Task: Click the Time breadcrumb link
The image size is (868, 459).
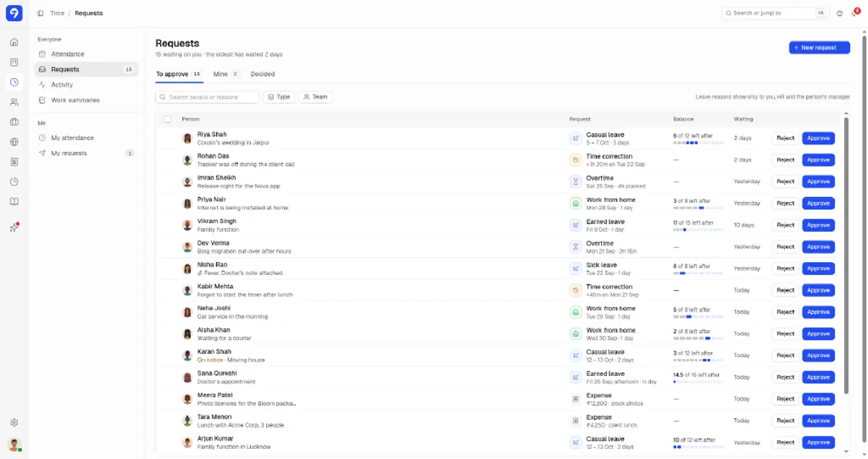Action: tap(57, 13)
